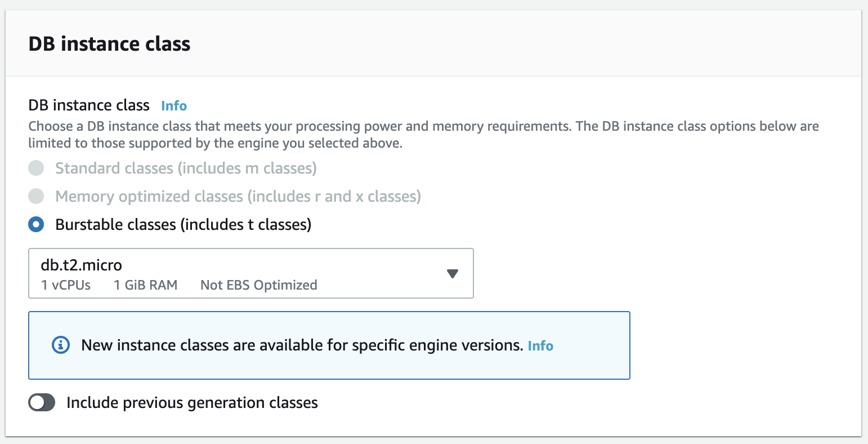The image size is (868, 444).
Task: Click the DB instance class section header
Action: coord(109,43)
